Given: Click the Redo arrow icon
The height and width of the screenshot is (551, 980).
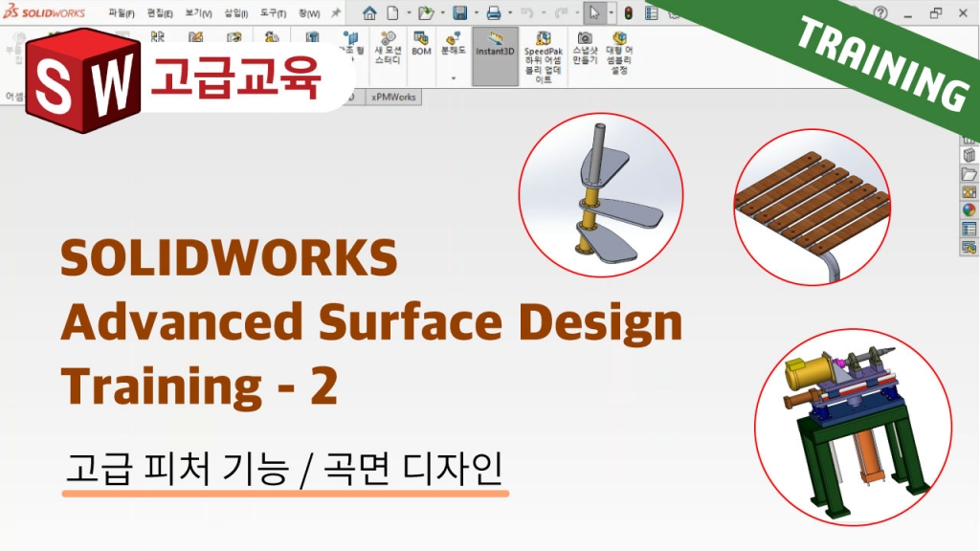Looking at the screenshot, I should click(561, 12).
